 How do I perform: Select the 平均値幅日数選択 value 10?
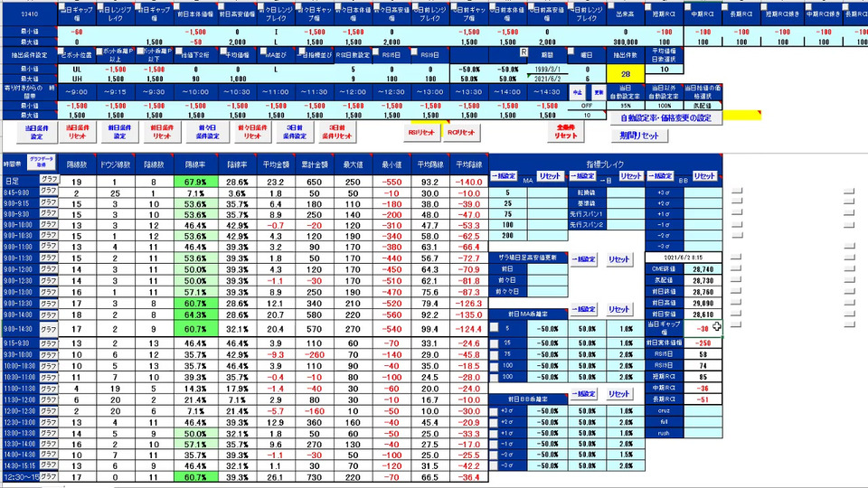[665, 70]
